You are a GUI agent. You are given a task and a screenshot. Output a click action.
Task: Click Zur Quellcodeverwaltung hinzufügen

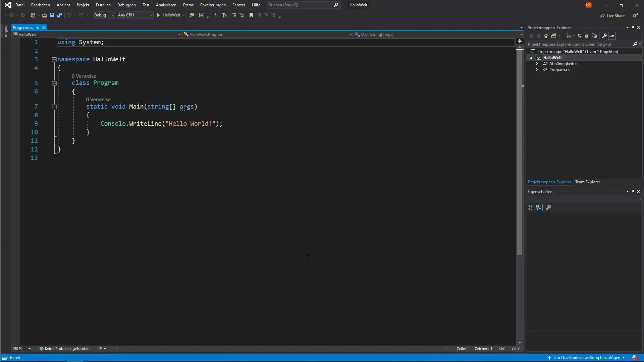pos(586,358)
